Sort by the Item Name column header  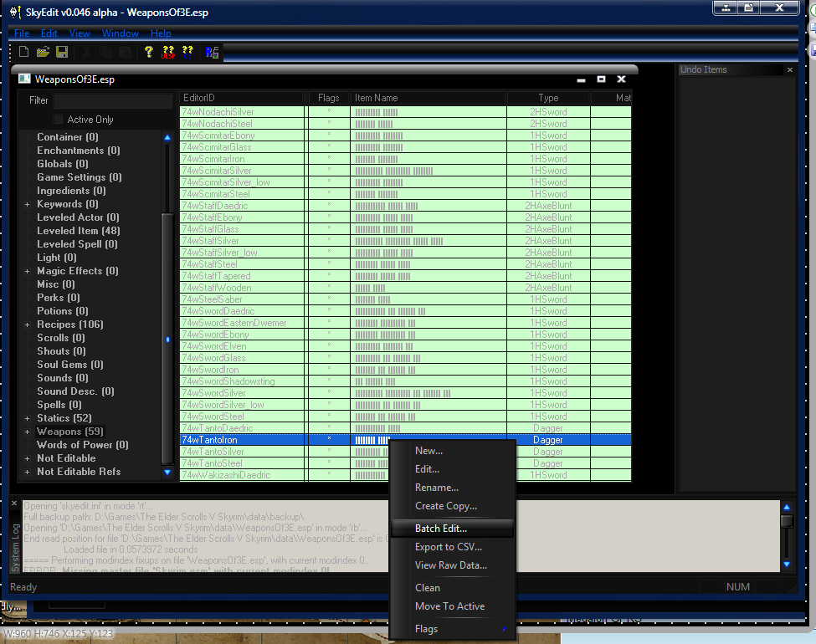click(x=429, y=98)
